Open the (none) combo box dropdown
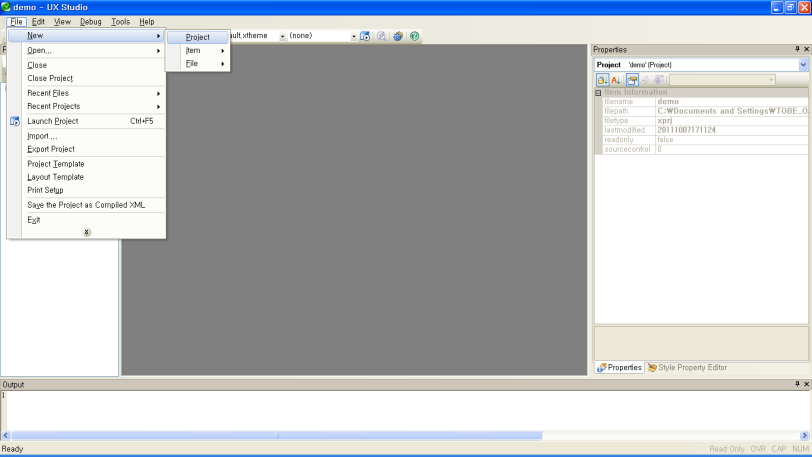Viewport: 812px width, 457px height. click(354, 36)
